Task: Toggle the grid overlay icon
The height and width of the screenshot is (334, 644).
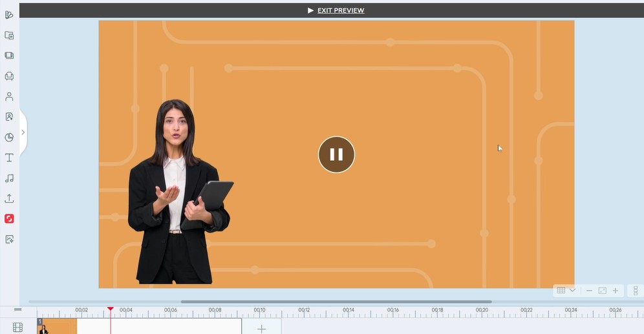Action: [561, 291]
